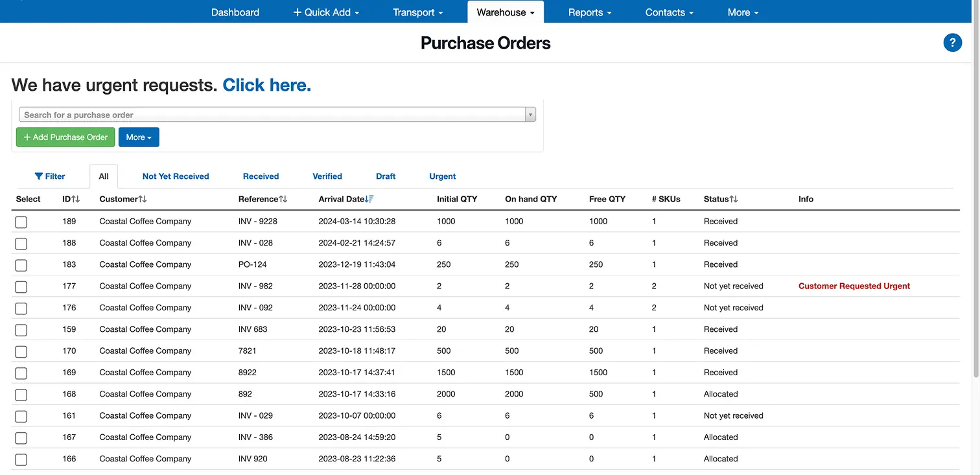Sort by Arrival Date column icon
This screenshot has width=980, height=475.
point(370,198)
